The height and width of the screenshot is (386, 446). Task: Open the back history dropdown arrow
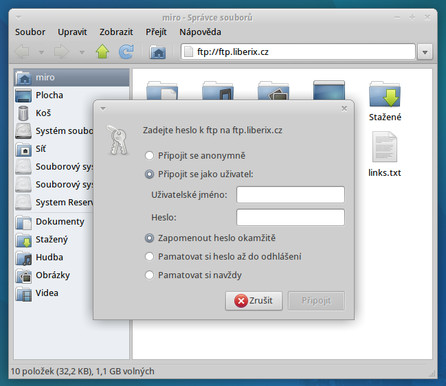[x=41, y=52]
